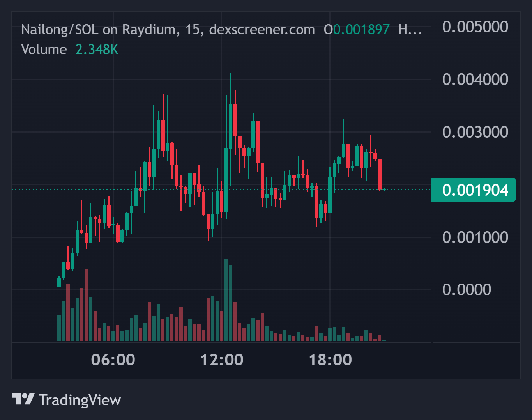Click the Nailong/SOL on Raydium chart title
This screenshot has width=532, height=420.
click(168, 30)
